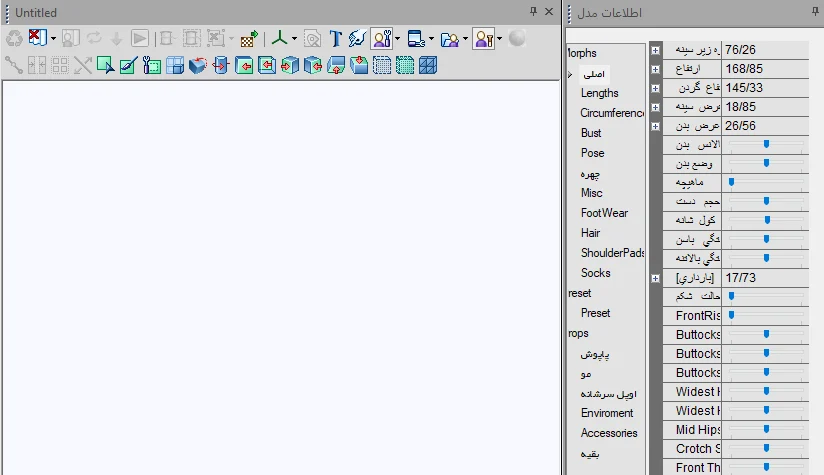
Task: Click the FrontRise slider
Action: coord(766,315)
